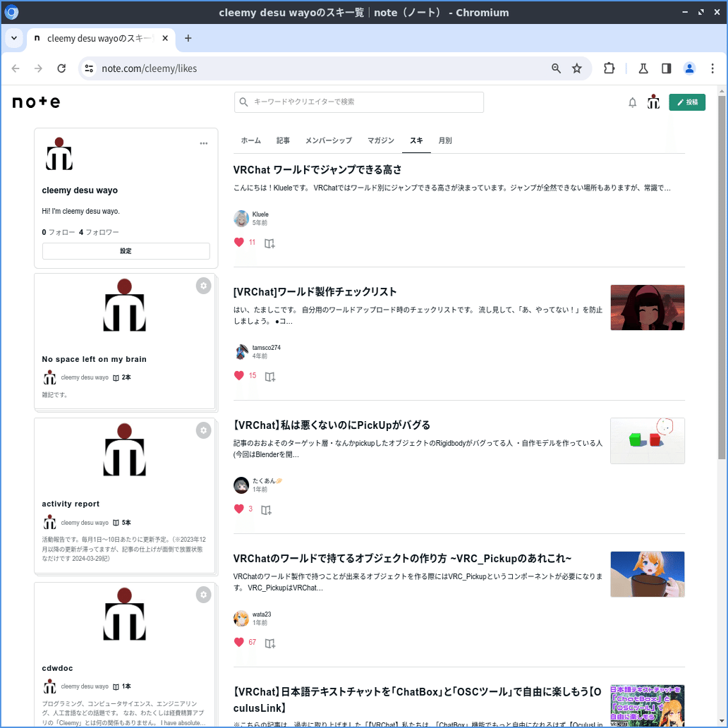This screenshot has height=728, width=728.
Task: Open article 私は悪くないのにPickUpがバグる
Action: click(x=332, y=425)
